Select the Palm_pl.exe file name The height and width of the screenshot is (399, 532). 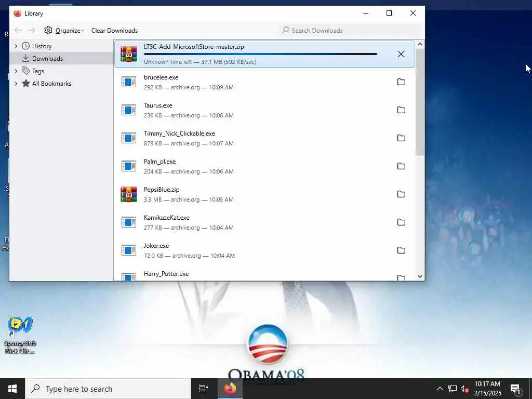pyautogui.click(x=159, y=162)
